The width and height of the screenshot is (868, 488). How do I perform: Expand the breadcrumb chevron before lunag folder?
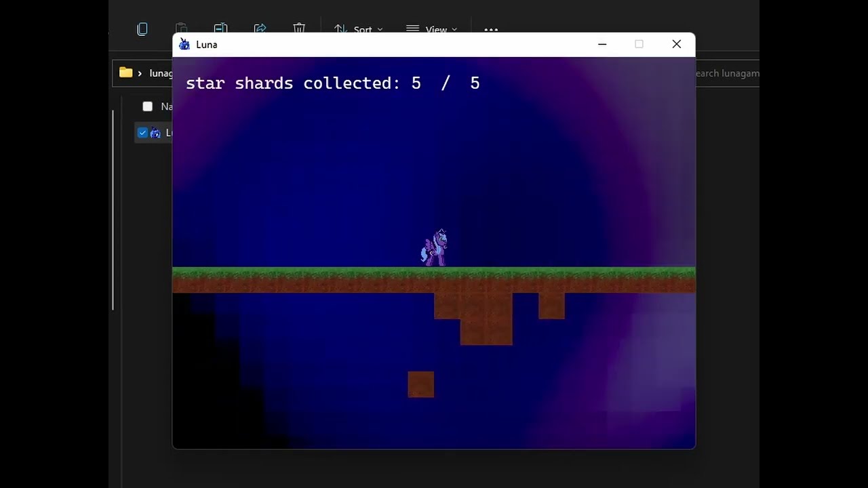[x=140, y=73]
